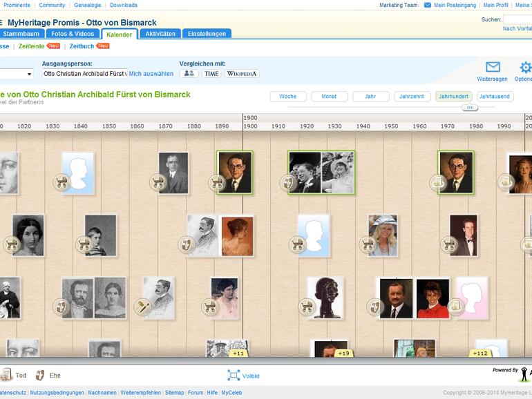The width and height of the screenshot is (532, 399).
Task: Click the Downloads top navigation item
Action: (x=124, y=5)
